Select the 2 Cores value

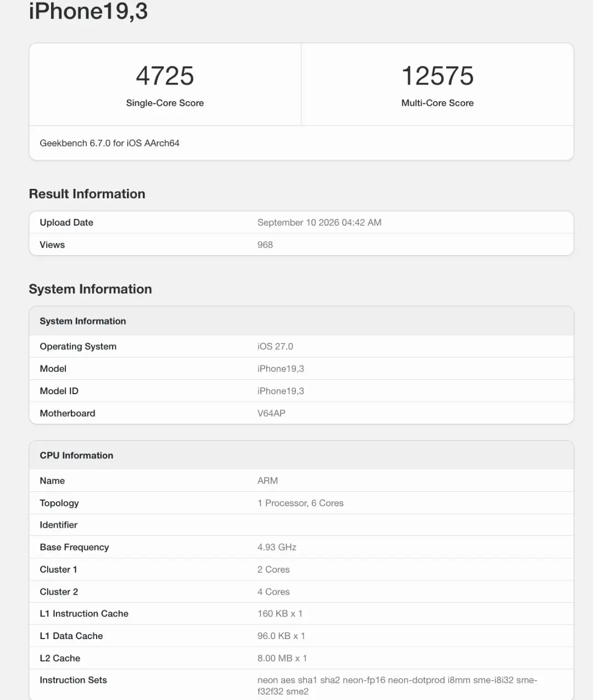(273, 569)
